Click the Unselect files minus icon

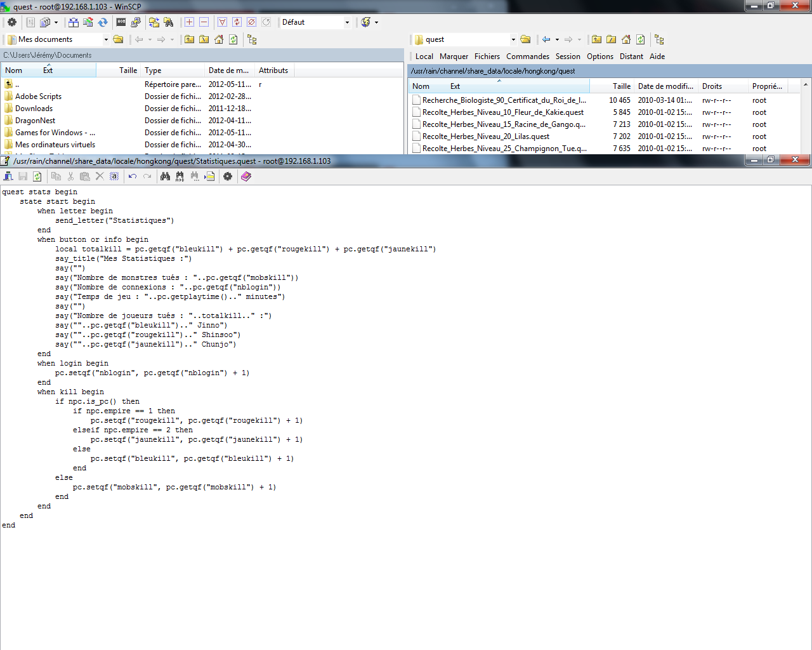tap(204, 22)
